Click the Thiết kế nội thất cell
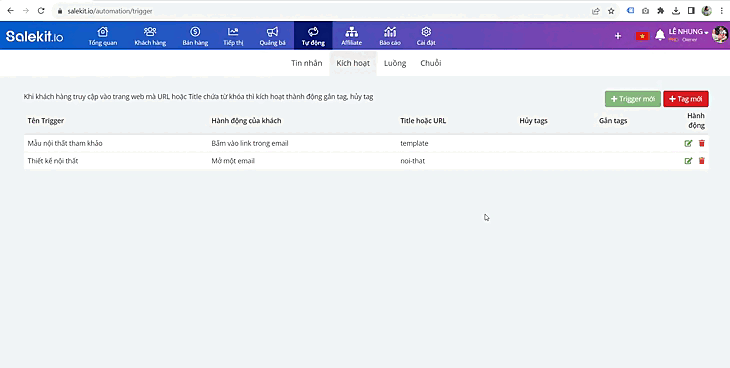The image size is (730, 368). [53, 161]
